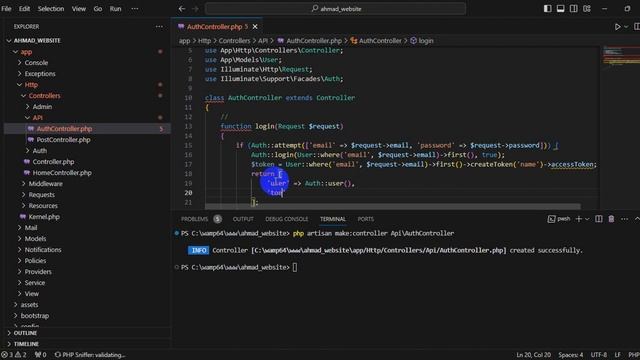Click the PHP Sniffer validating status
Viewport: 640px width, 360px height.
tap(90, 355)
